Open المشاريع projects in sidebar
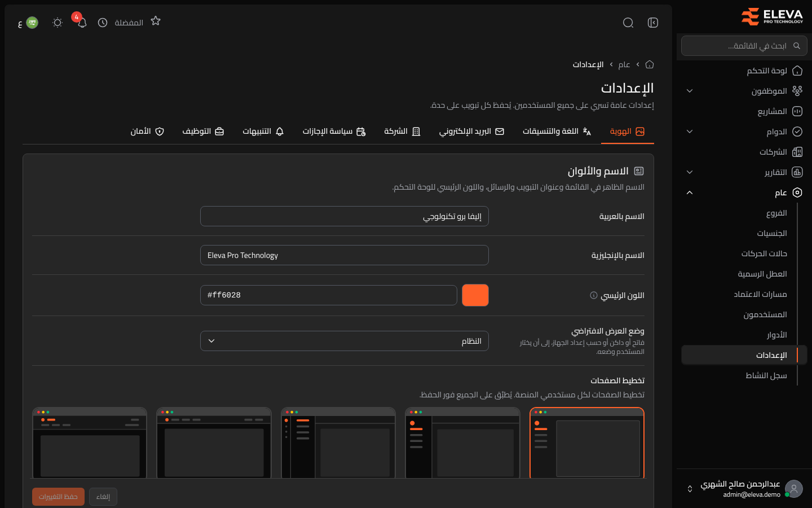 point(744,111)
